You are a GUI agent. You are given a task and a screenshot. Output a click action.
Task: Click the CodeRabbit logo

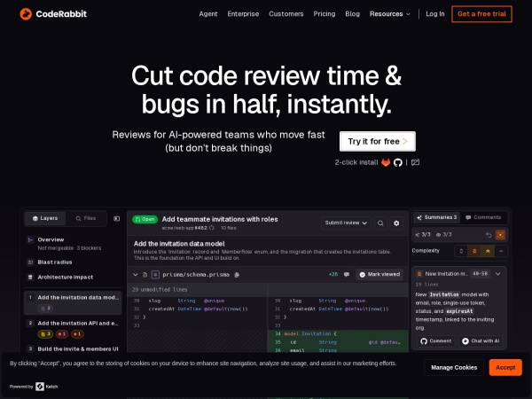pos(53,14)
